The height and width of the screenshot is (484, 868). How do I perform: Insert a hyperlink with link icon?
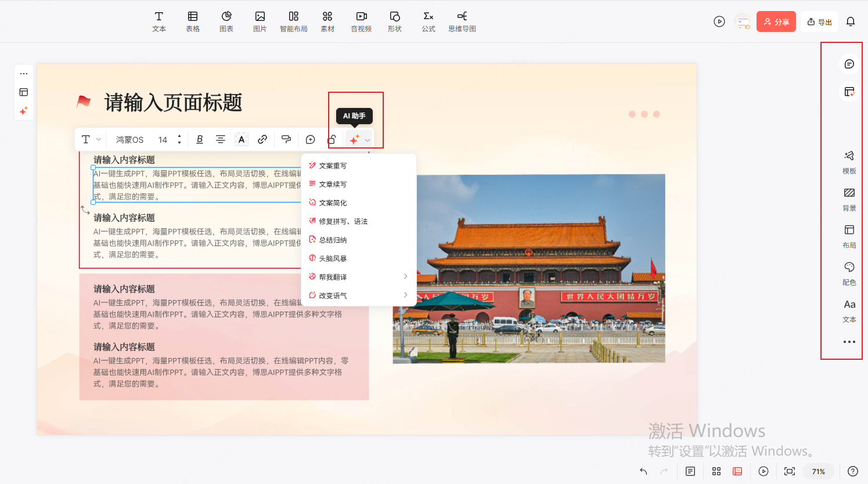click(262, 139)
